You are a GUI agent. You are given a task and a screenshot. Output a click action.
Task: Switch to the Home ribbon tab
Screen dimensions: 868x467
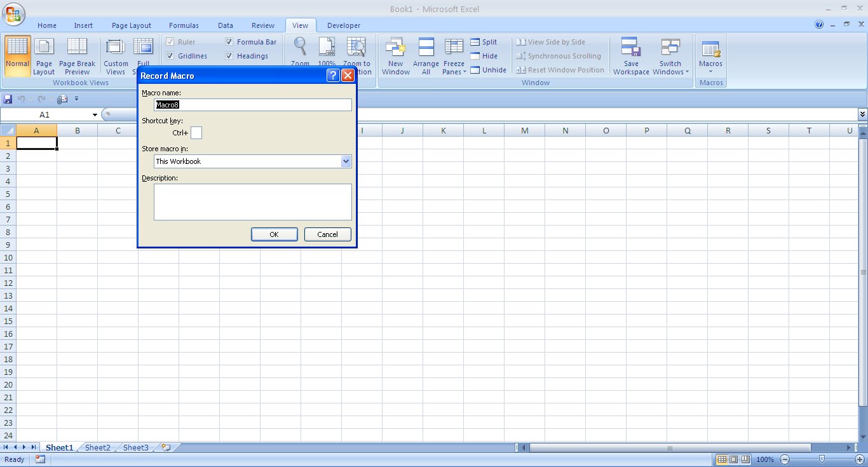click(47, 25)
